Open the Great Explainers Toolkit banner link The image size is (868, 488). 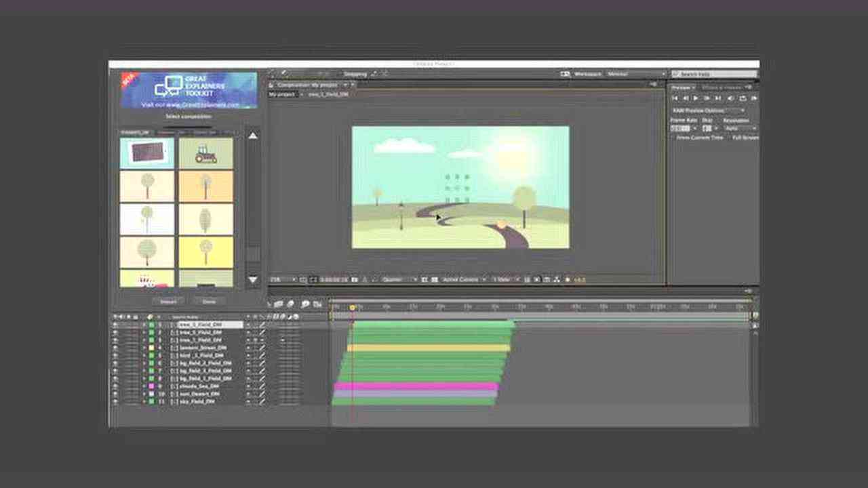[x=189, y=91]
